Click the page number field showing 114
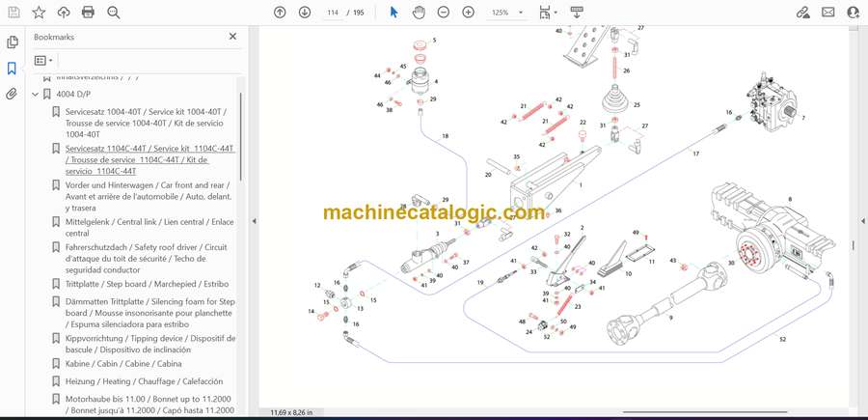 [x=333, y=13]
